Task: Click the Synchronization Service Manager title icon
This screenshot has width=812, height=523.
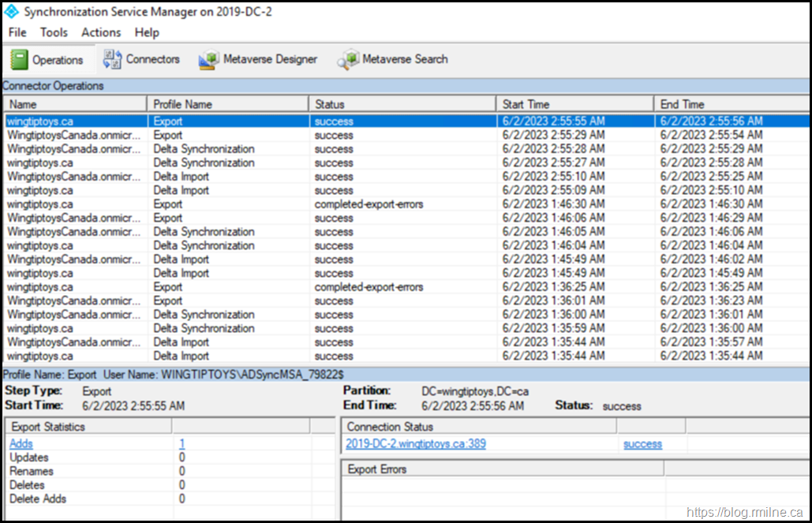Action: click(x=13, y=12)
